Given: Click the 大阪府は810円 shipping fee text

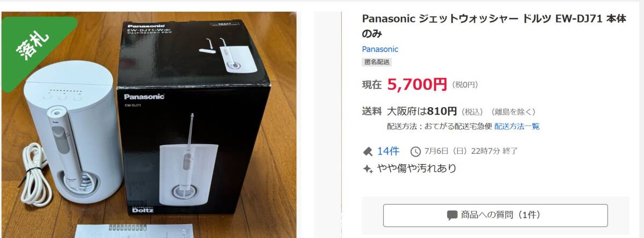Looking at the screenshot, I should click(x=422, y=111).
